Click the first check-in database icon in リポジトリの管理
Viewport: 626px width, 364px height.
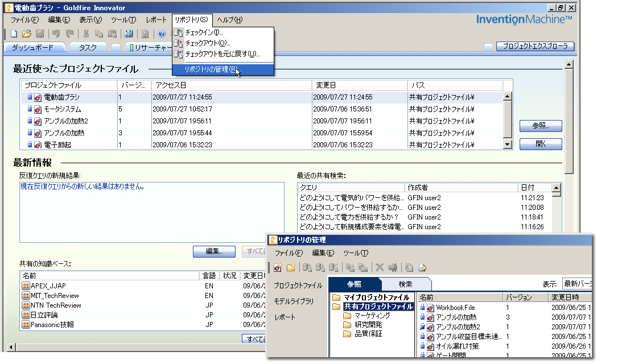pos(307,267)
